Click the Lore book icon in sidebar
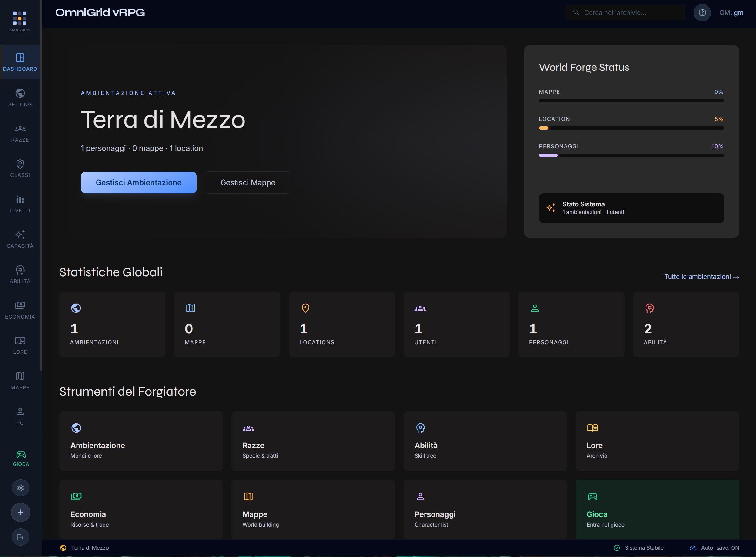 pos(20,340)
